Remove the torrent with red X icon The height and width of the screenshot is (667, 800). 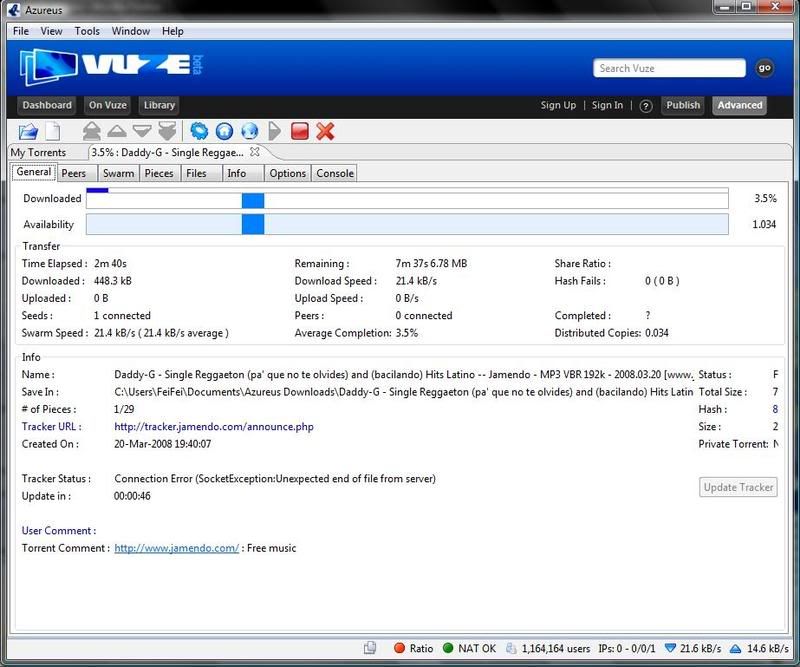[325, 131]
